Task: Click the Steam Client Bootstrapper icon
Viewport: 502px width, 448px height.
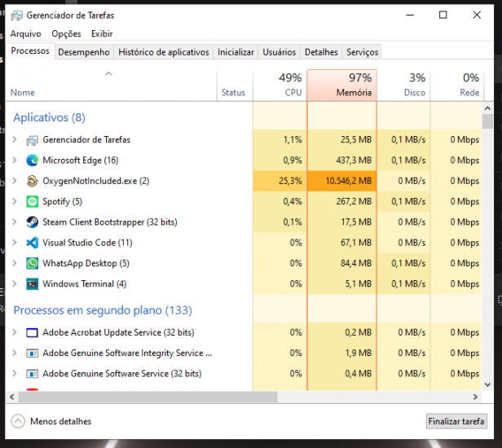Action: click(x=33, y=222)
